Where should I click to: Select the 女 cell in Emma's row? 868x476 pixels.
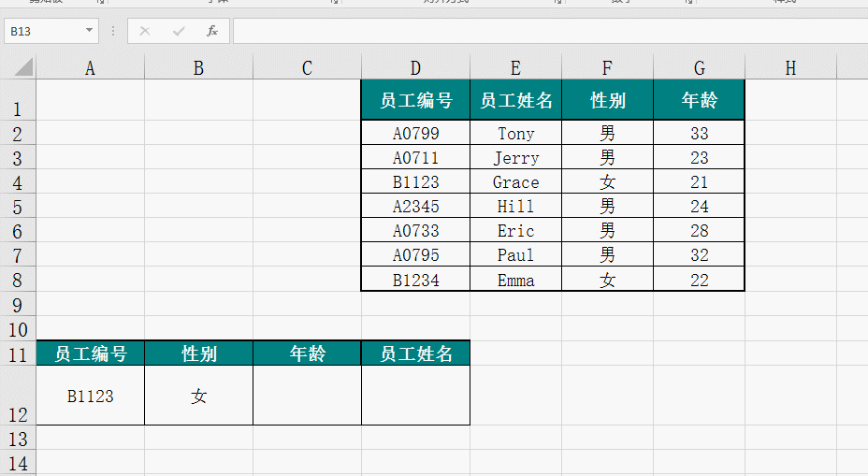pyautogui.click(x=607, y=279)
